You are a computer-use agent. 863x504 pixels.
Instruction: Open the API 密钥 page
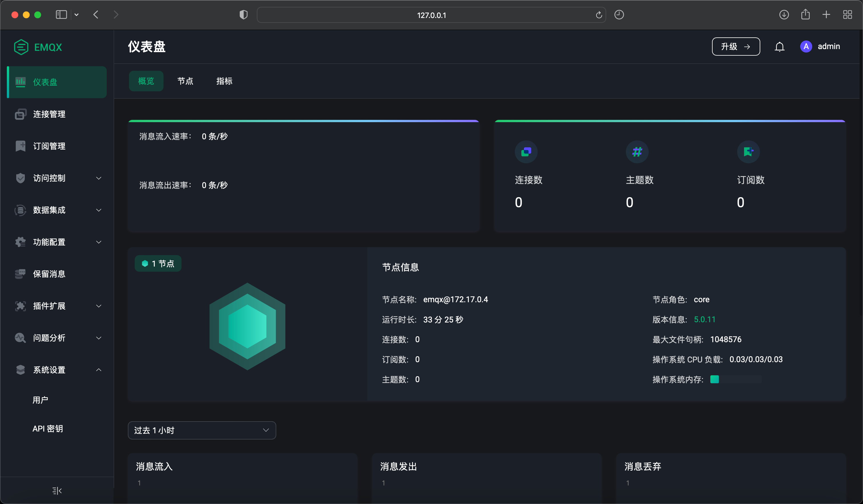pyautogui.click(x=48, y=428)
